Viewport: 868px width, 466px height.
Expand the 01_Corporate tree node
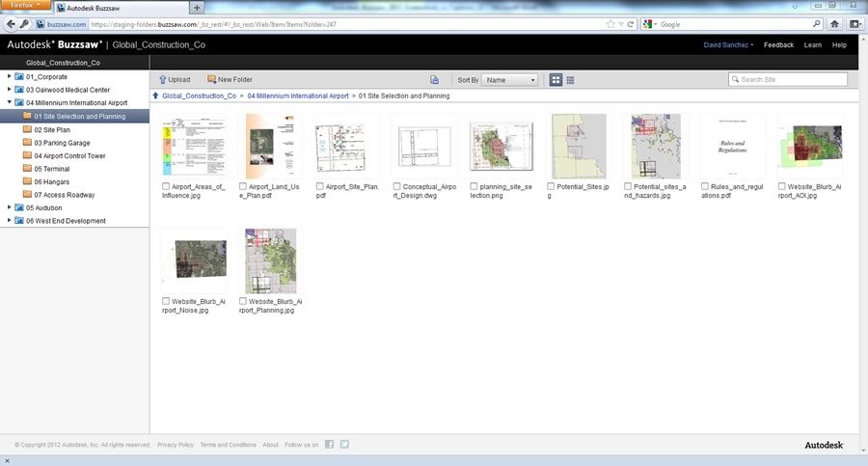pyautogui.click(x=9, y=76)
